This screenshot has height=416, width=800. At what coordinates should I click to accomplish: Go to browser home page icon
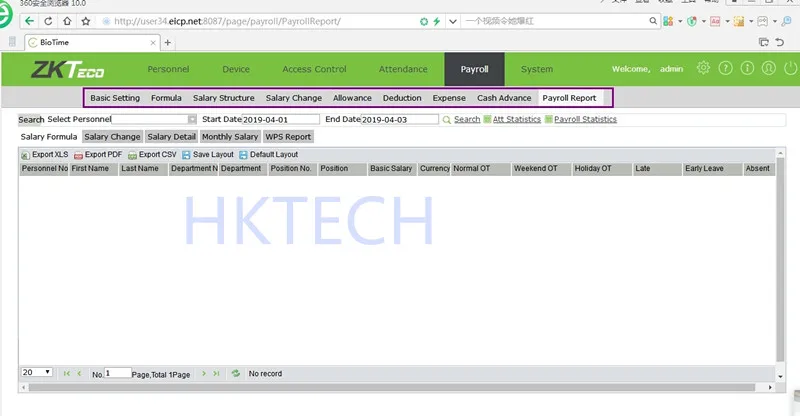[67, 21]
